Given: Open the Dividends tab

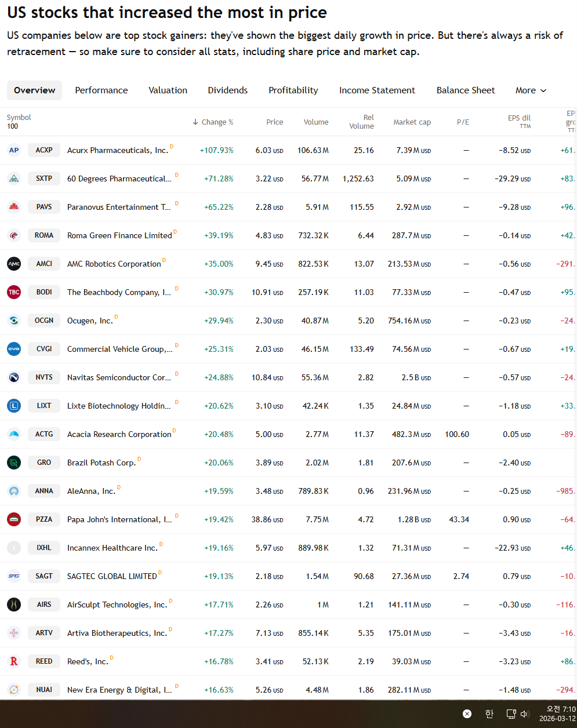Looking at the screenshot, I should click(x=228, y=90).
